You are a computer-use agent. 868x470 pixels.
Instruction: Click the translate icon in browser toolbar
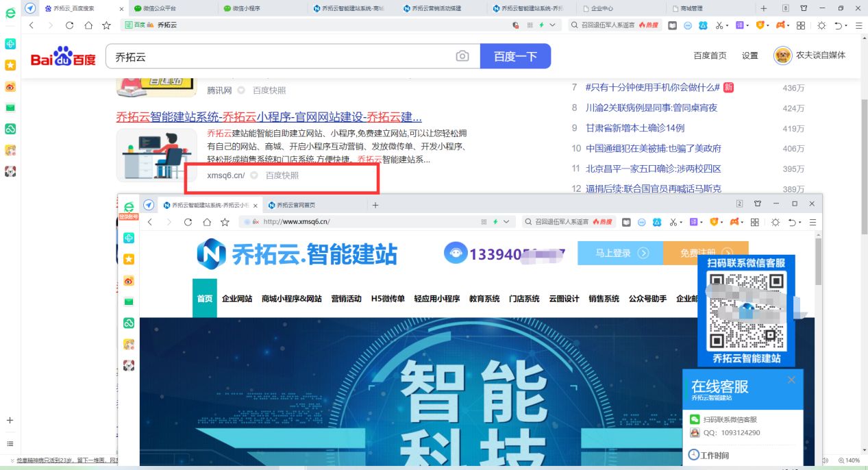click(x=740, y=26)
